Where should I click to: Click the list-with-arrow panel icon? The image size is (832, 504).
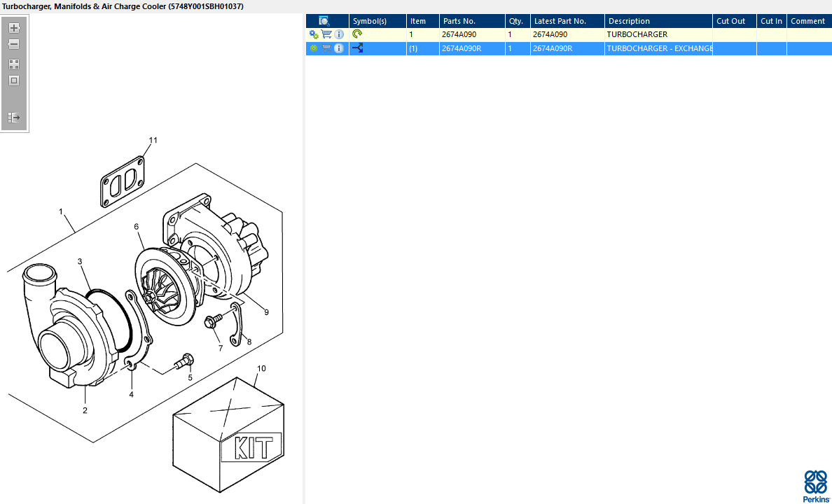pos(14,117)
